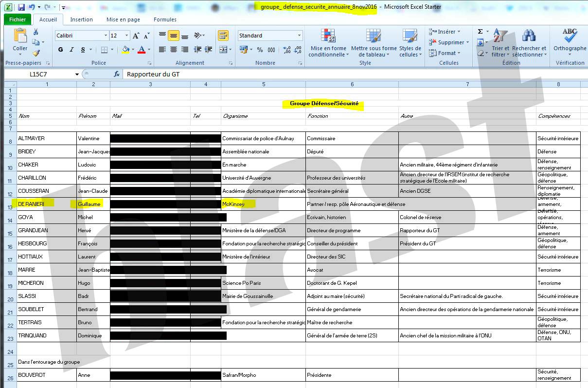Apply Percent style with % icon
Viewport: 588px width, 388px height.
pyautogui.click(x=260, y=50)
